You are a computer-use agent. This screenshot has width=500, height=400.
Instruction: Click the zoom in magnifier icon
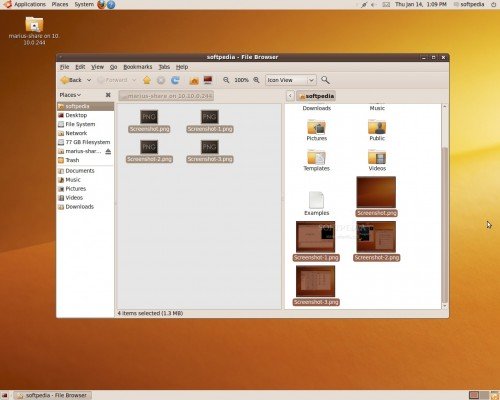click(x=256, y=80)
